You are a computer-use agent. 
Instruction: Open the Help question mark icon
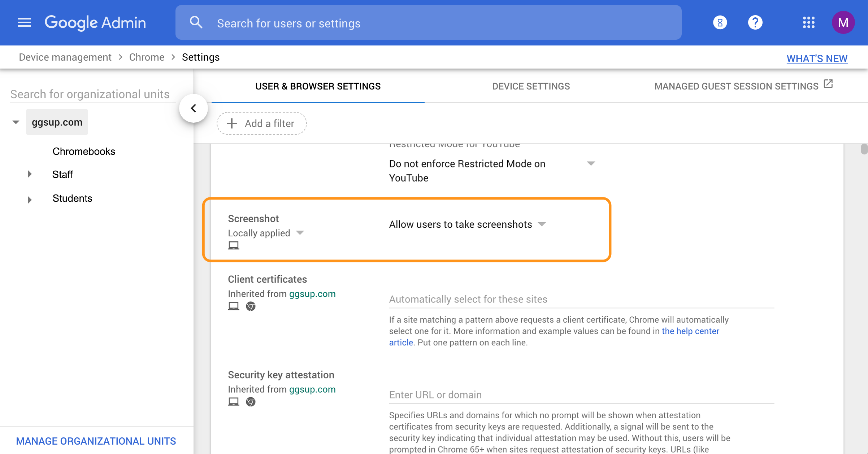(x=755, y=23)
